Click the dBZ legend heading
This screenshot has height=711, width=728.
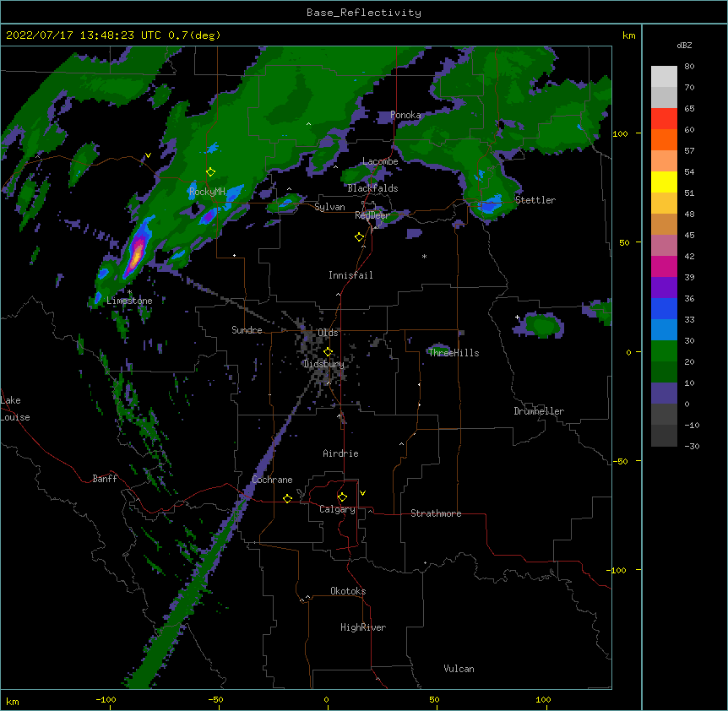[x=684, y=45]
